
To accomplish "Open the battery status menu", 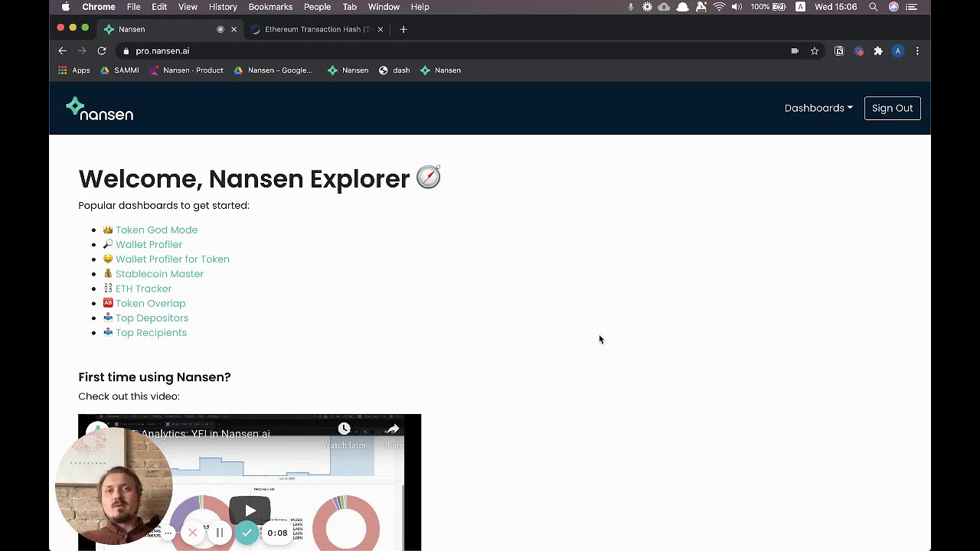I will [769, 7].
